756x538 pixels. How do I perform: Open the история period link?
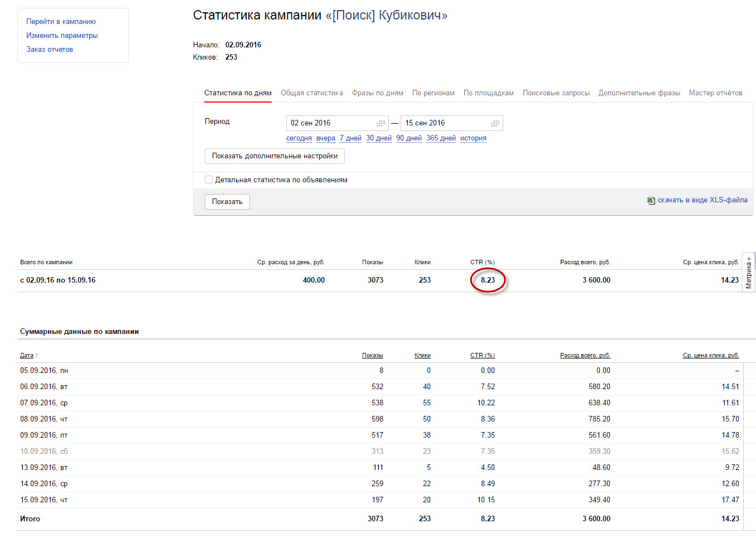click(473, 138)
